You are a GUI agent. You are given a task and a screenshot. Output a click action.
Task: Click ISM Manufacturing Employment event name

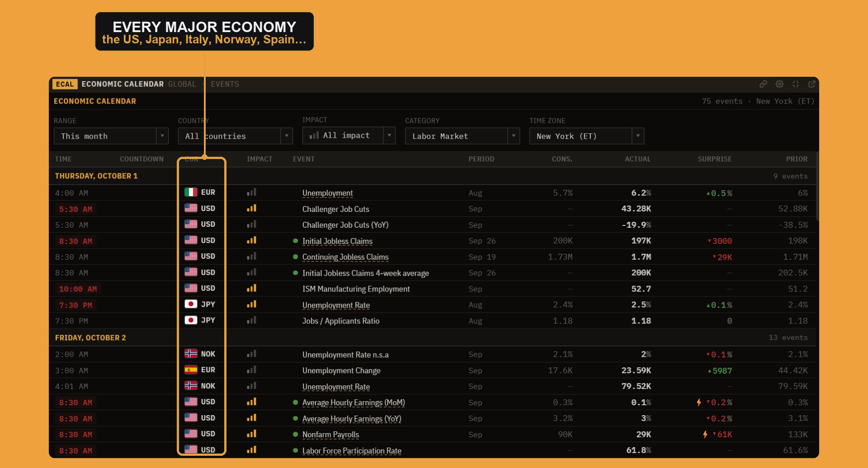(x=356, y=289)
